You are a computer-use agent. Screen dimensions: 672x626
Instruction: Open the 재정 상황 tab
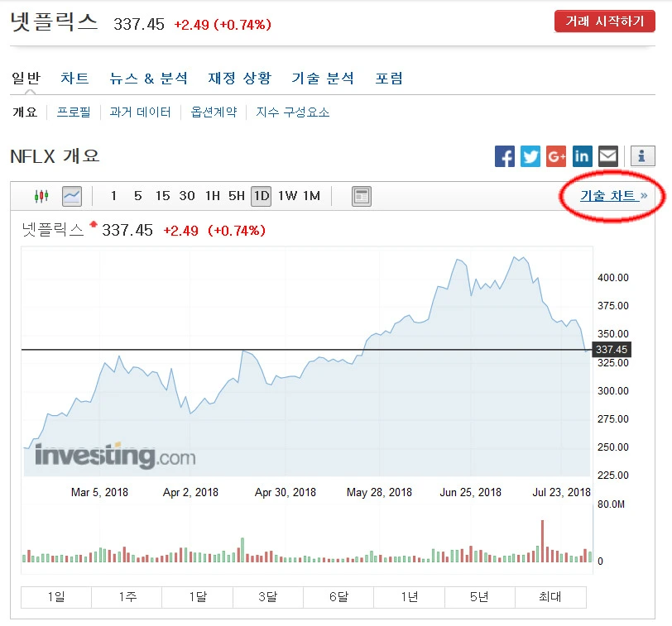tap(239, 79)
